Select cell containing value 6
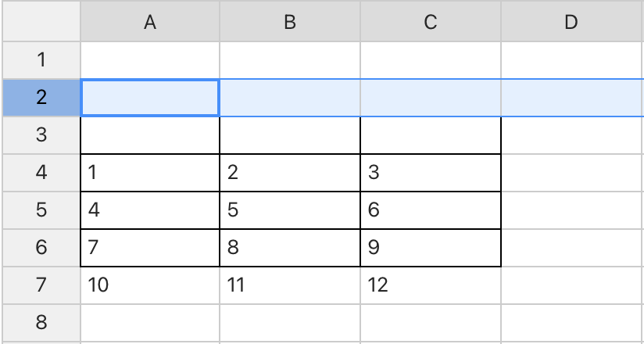Viewport: 644px width, 344px height. (x=431, y=210)
